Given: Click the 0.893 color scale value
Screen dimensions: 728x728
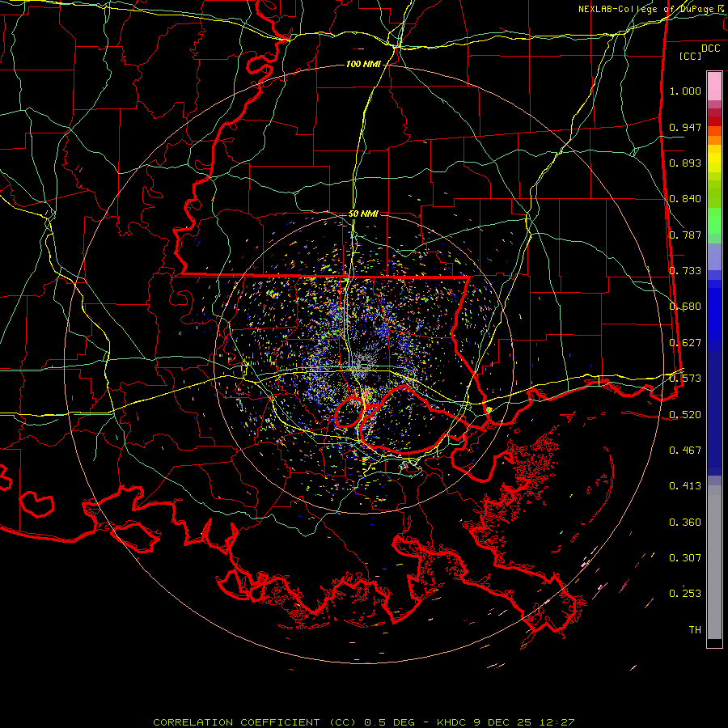Looking at the screenshot, I should tap(685, 163).
